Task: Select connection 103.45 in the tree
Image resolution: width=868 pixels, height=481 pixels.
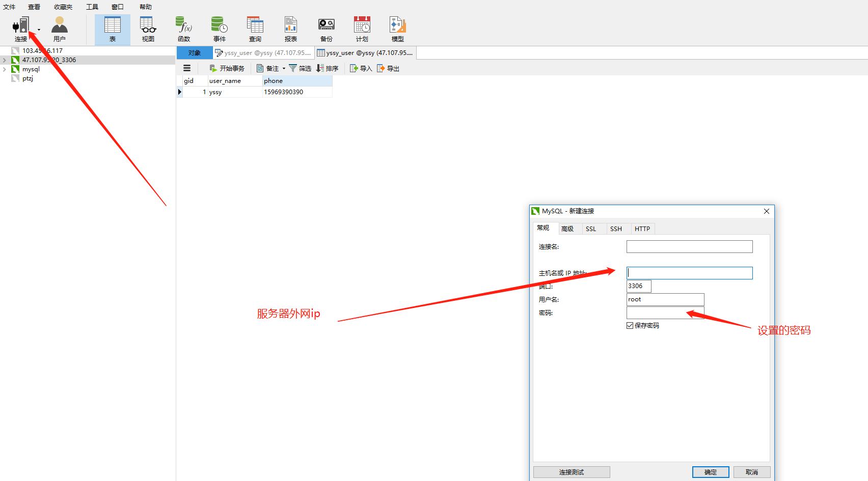Action: (42, 51)
